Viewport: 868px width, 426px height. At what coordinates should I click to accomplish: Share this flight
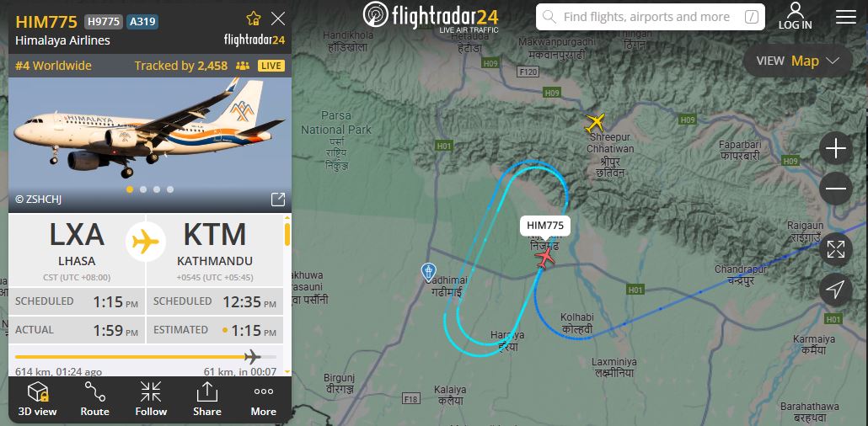(x=207, y=398)
